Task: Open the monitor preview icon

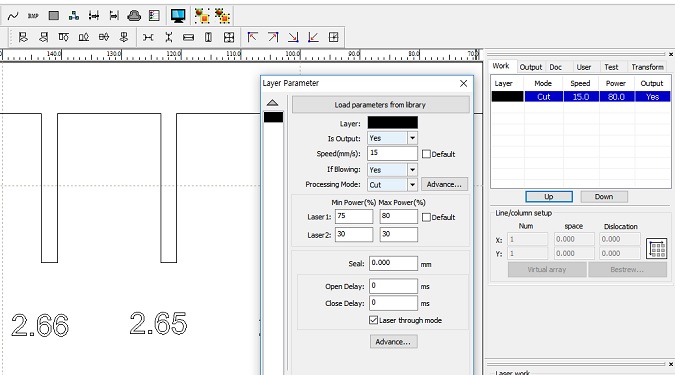Action: pos(178,16)
